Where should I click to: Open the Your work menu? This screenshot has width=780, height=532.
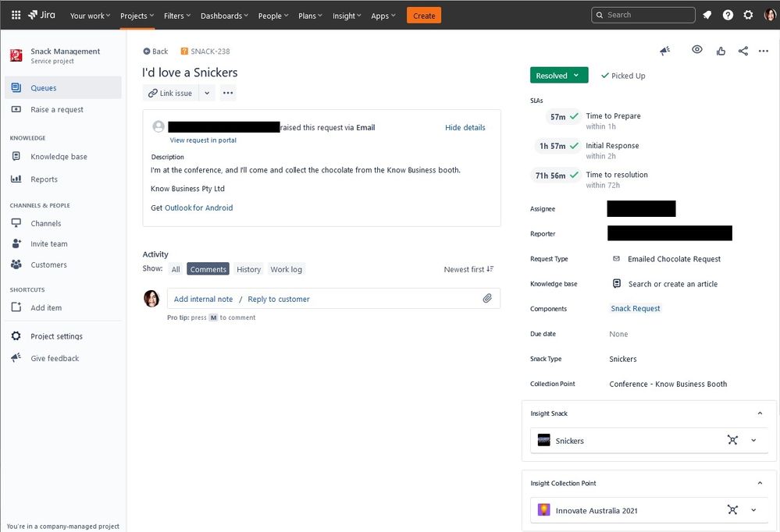(90, 16)
